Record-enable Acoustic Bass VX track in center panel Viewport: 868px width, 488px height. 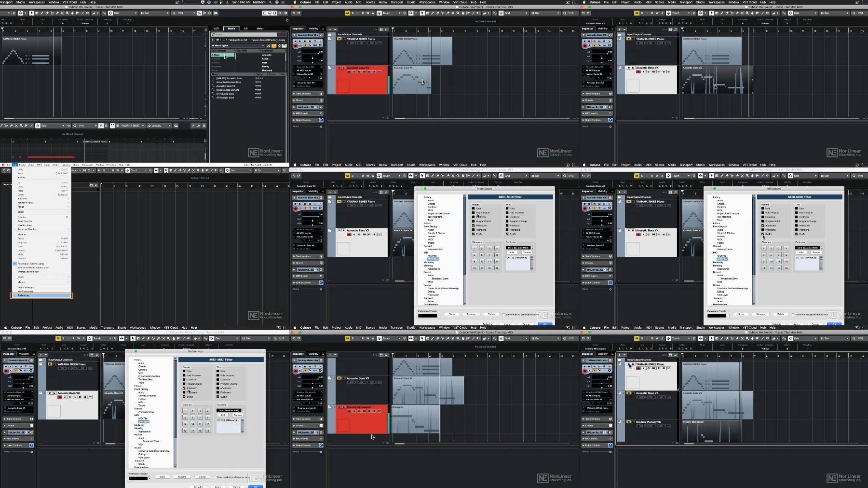(349, 235)
